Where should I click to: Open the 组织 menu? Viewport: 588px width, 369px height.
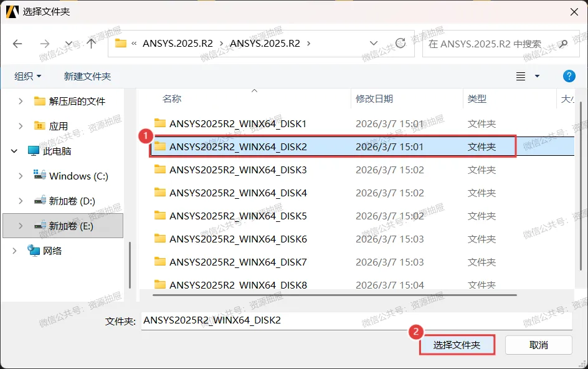click(x=28, y=76)
